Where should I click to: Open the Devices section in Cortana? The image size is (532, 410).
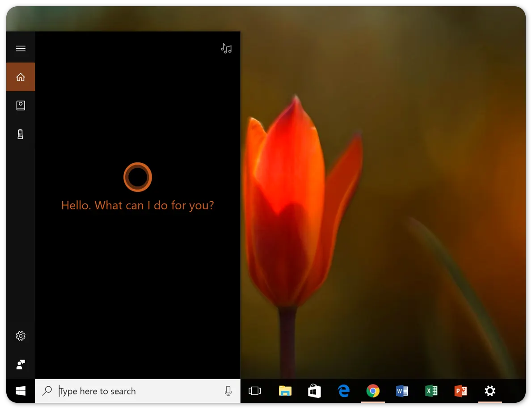point(21,134)
